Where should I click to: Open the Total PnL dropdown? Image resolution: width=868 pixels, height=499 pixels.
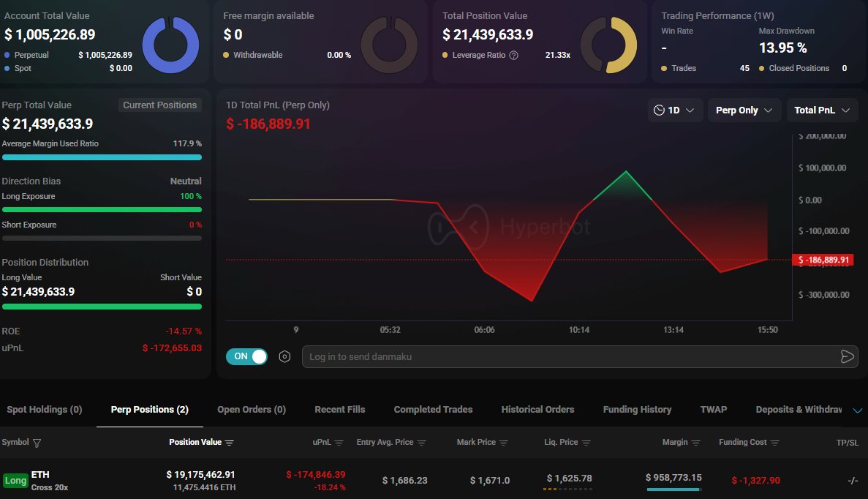822,110
